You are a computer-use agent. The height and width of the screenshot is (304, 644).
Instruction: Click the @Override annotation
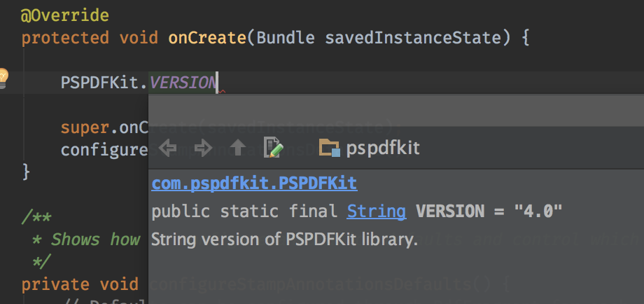[64, 15]
